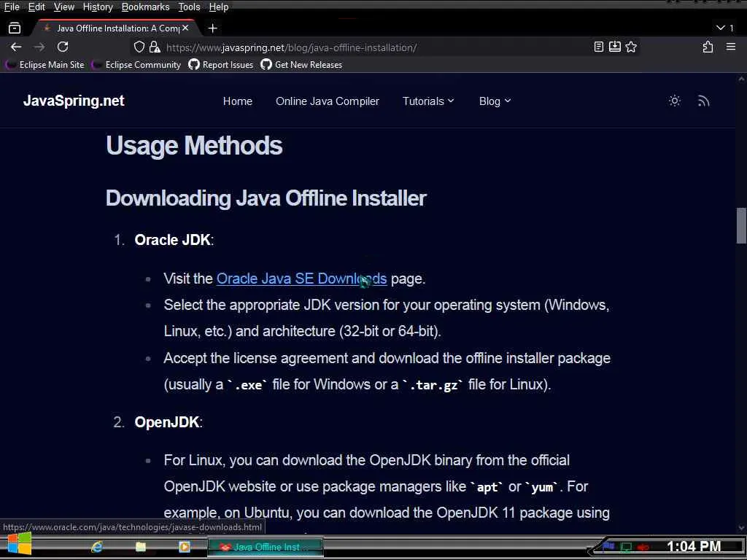Image resolution: width=747 pixels, height=560 pixels.
Task: Open the file explorer folder taskbar icon
Action: [141, 547]
